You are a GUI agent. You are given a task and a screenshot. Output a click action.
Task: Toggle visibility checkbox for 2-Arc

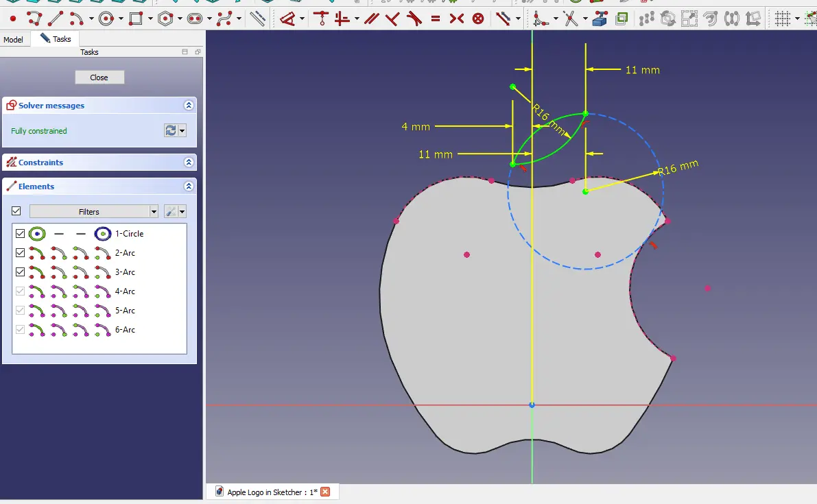(x=20, y=253)
